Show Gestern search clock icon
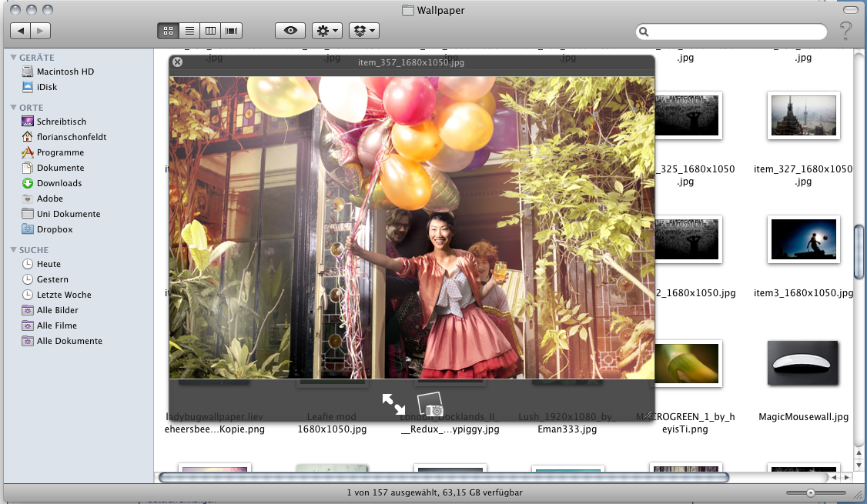Image resolution: width=867 pixels, height=504 pixels. point(28,279)
